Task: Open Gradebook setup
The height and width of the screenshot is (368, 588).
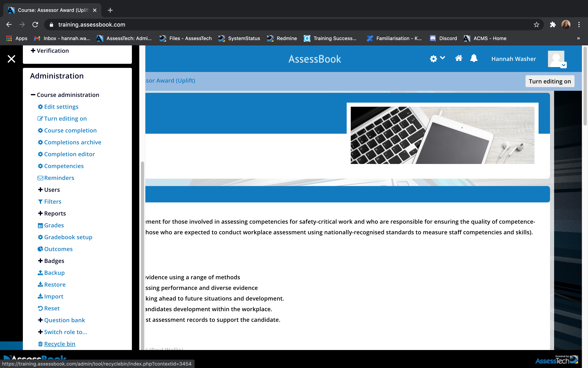Action: 68,237
